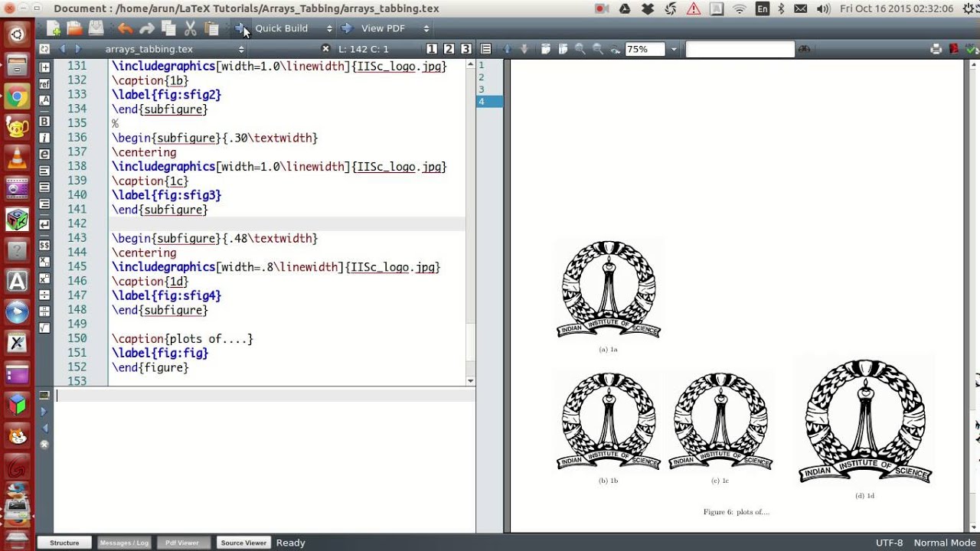Switch to the next document in the editor

(77, 49)
